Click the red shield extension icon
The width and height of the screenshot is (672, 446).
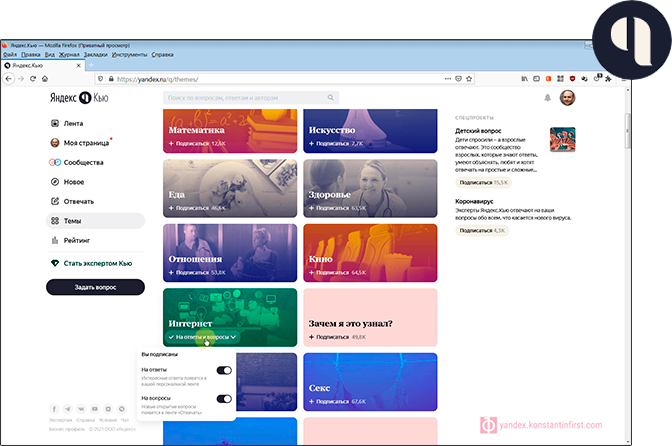(572, 79)
